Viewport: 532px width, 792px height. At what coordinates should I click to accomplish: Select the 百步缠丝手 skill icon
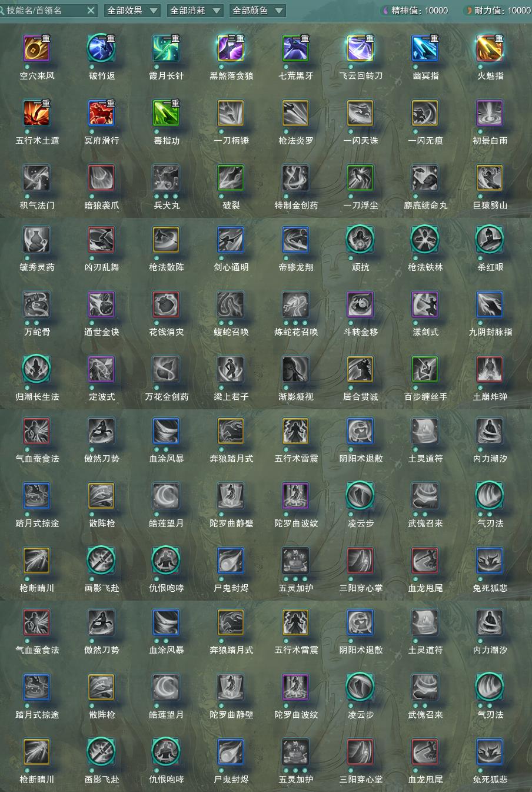click(425, 369)
